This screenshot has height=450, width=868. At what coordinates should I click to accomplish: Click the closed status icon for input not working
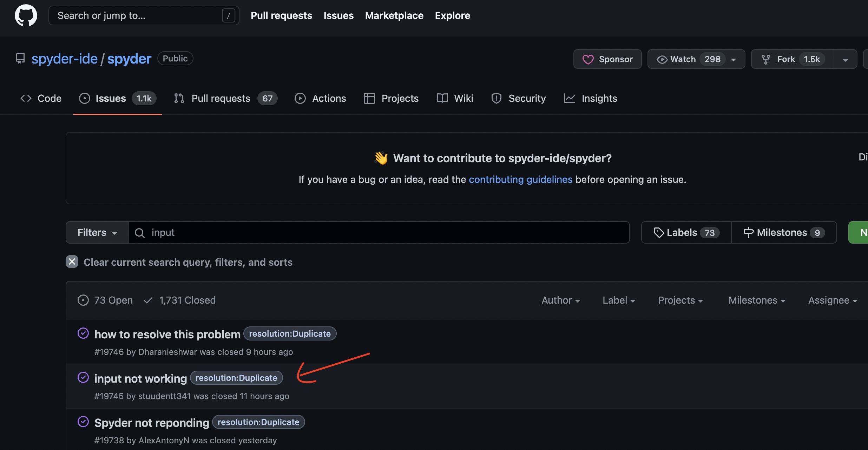[83, 377]
